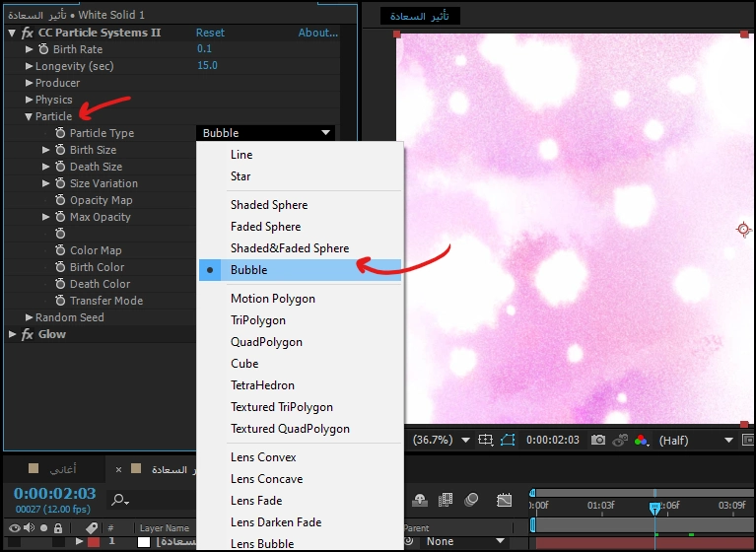756x552 pixels.
Task: Expand the Random Seed property
Action: pyautogui.click(x=29, y=317)
